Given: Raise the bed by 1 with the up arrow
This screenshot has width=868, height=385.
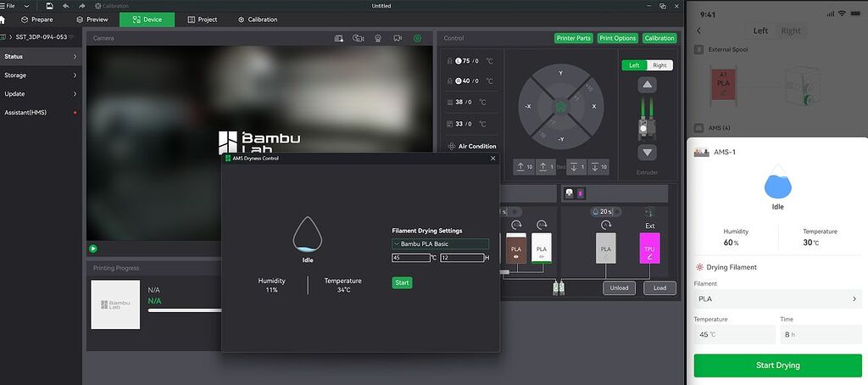Looking at the screenshot, I should tap(545, 167).
